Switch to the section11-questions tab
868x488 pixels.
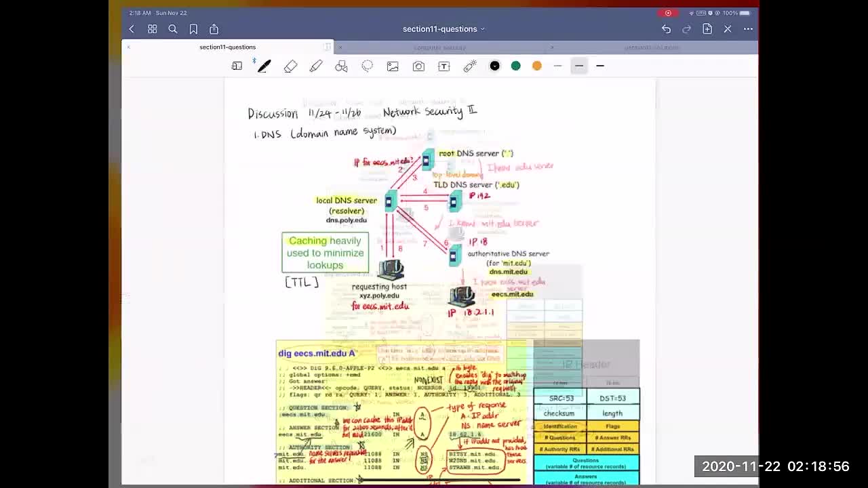coord(227,47)
